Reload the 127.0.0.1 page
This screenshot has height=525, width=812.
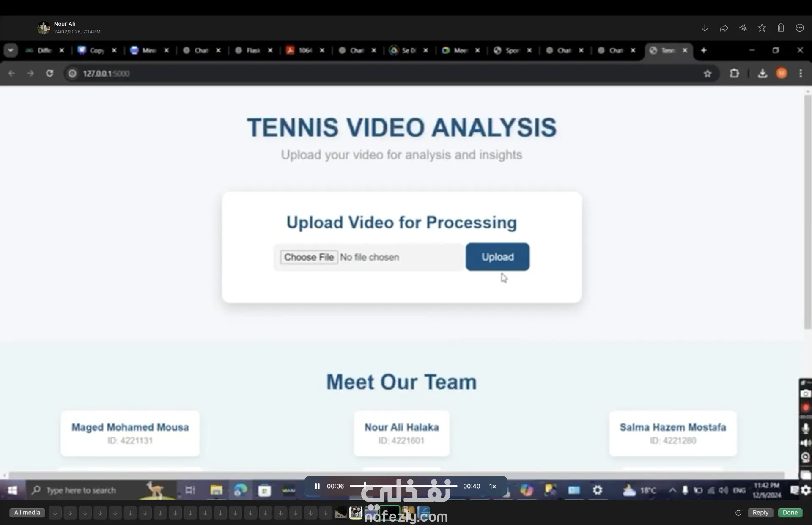click(49, 73)
